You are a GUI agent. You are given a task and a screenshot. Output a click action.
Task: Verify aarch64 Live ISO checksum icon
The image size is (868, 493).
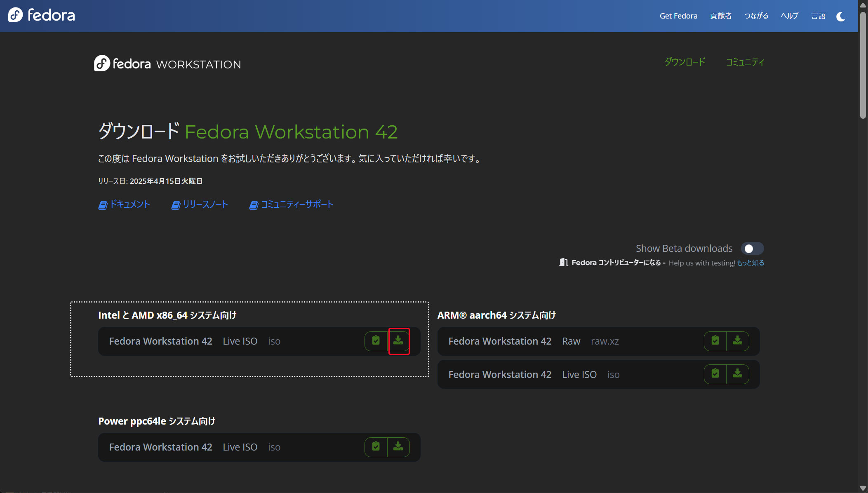(x=715, y=374)
